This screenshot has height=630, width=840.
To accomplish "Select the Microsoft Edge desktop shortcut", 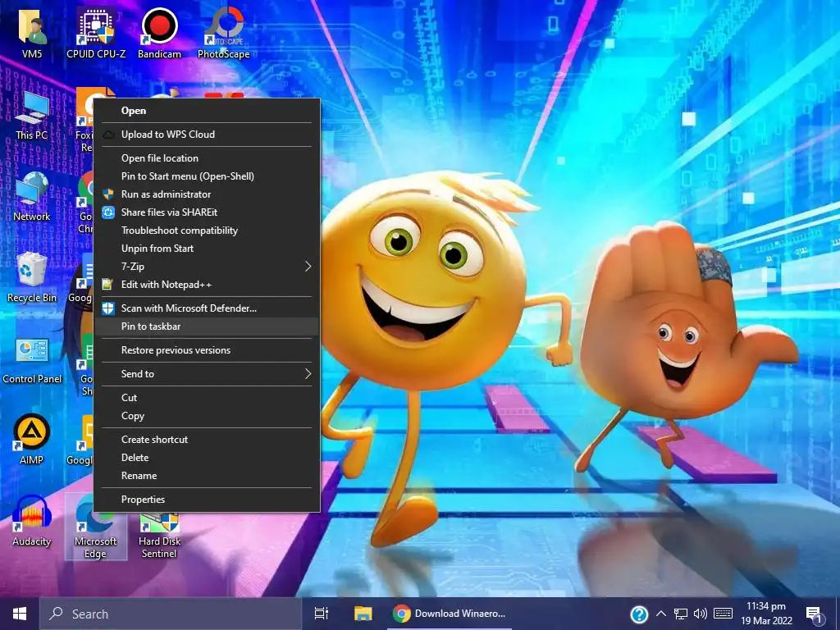I will [x=96, y=527].
